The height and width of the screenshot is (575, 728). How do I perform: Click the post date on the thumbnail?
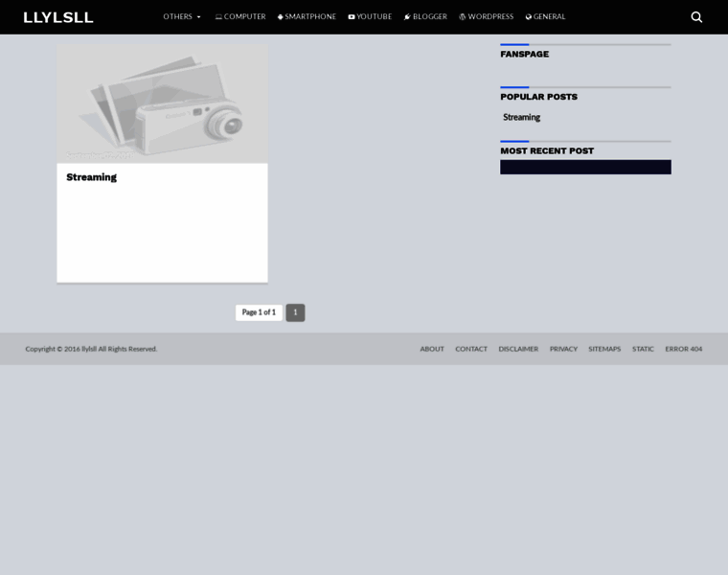tap(100, 155)
